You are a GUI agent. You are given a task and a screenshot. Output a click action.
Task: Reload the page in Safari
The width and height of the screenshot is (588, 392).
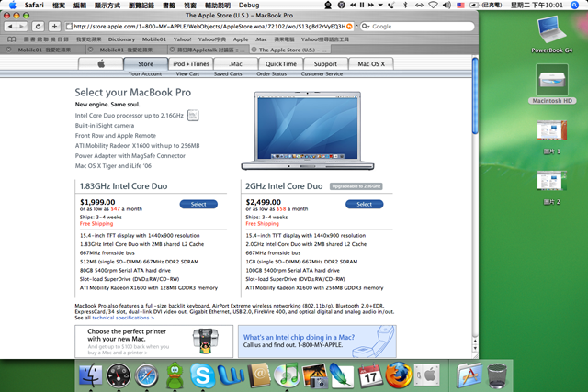(x=38, y=27)
